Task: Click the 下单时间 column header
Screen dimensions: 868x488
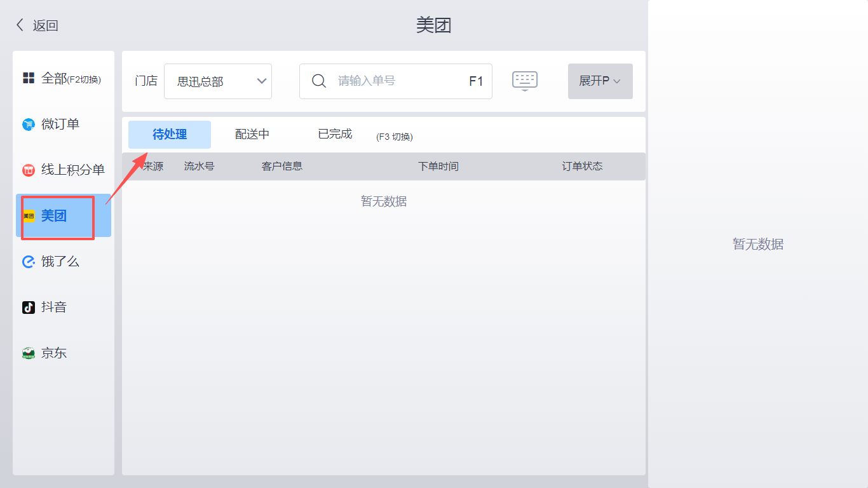Action: (438, 166)
